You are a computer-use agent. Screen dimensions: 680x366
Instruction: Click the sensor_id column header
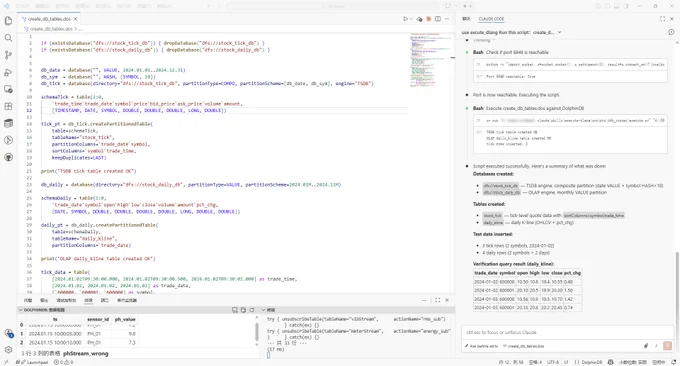(x=98, y=319)
